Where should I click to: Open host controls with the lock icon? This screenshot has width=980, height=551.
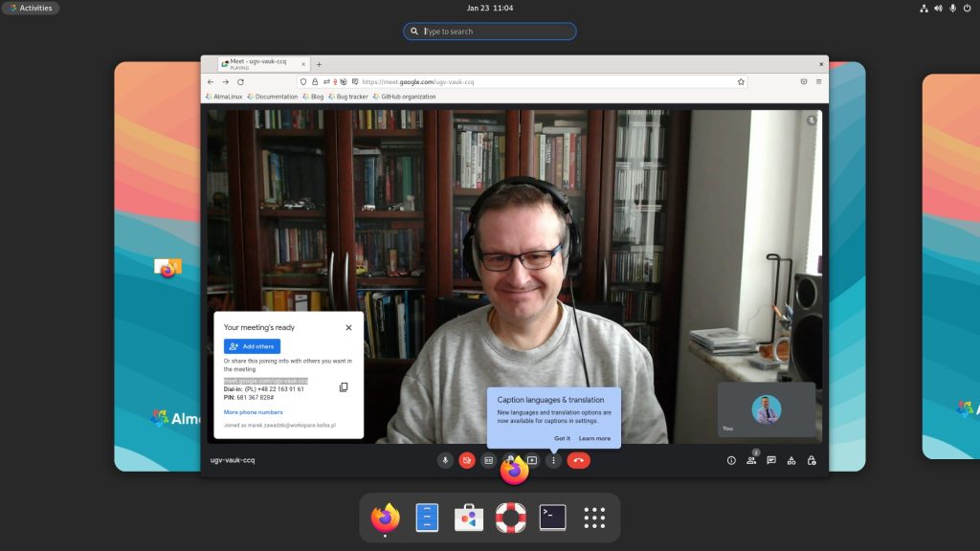coord(810,459)
